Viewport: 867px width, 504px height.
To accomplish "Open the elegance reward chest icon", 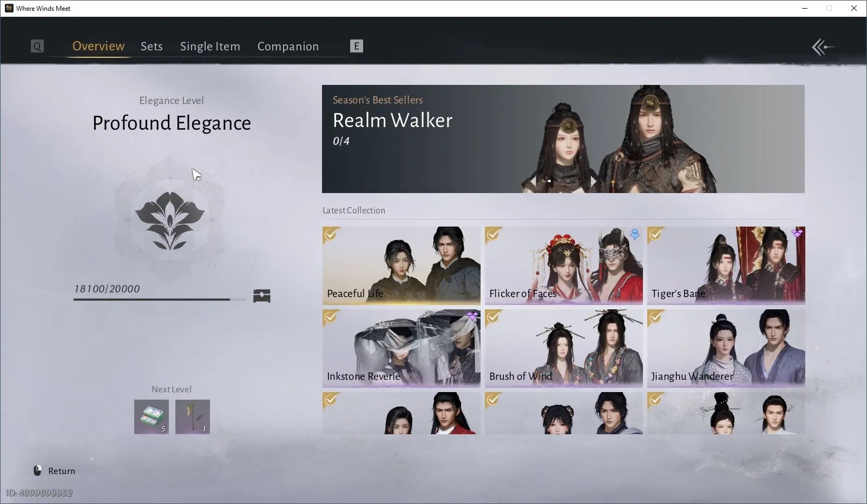I will pos(262,296).
